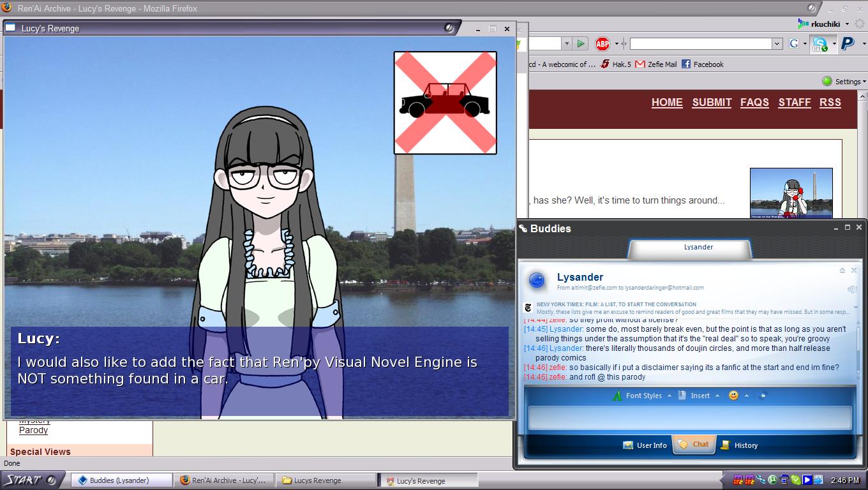Click Lysander's blue status orb icon
This screenshot has width=868, height=490.
(537, 281)
